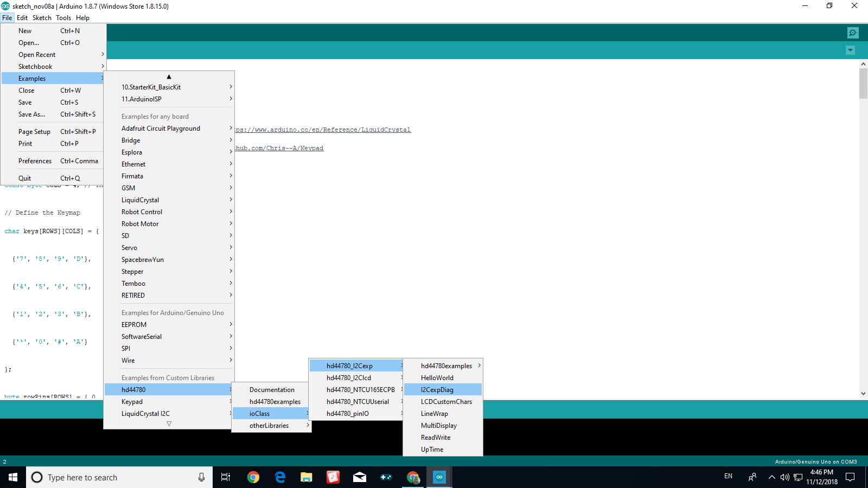Expand the Servo examples submenu
Screen dimensions: 868x488
(169, 248)
